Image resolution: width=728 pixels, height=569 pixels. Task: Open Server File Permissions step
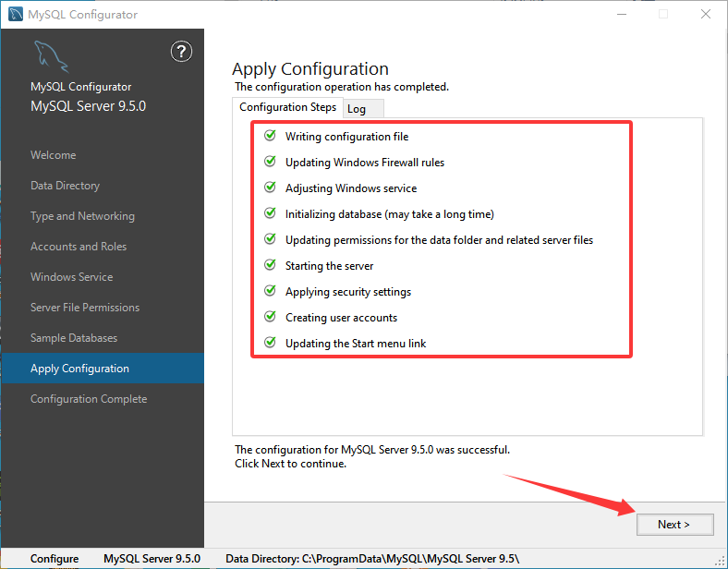(x=85, y=308)
